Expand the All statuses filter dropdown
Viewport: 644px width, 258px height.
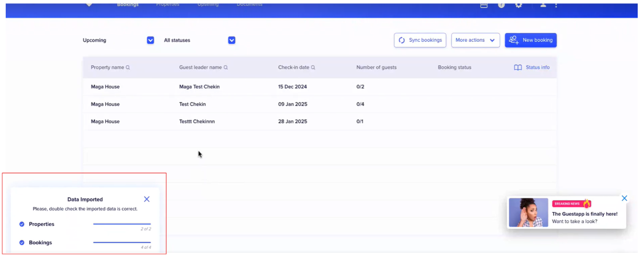coord(232,41)
